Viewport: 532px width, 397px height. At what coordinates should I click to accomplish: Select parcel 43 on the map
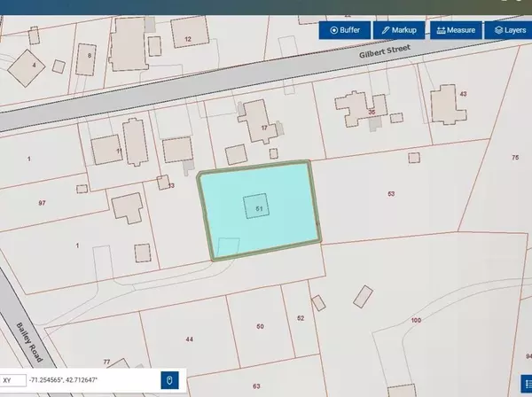pyautogui.click(x=463, y=95)
